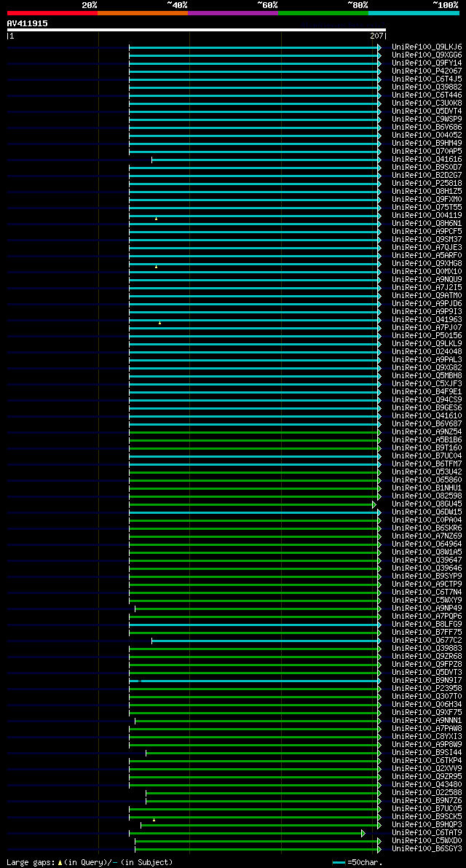The image size is (466, 868).
Task: Click the white AV411915 query bar
Action: point(197,30)
